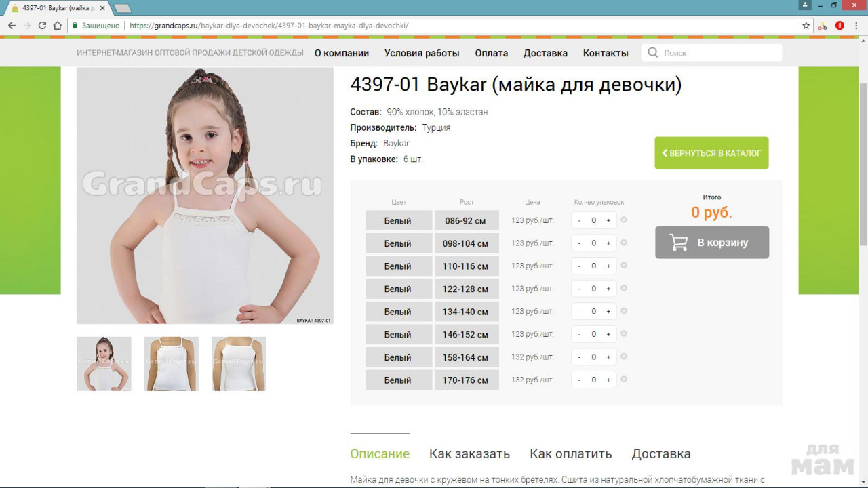This screenshot has width=868, height=488.
Task: Click Вернуться в каталог button
Action: pos(711,153)
